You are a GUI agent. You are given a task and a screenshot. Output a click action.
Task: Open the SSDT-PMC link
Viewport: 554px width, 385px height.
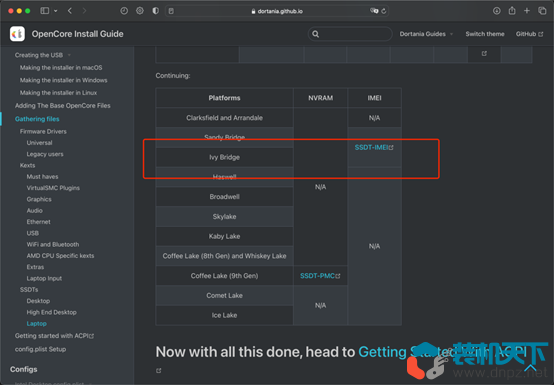click(x=320, y=276)
